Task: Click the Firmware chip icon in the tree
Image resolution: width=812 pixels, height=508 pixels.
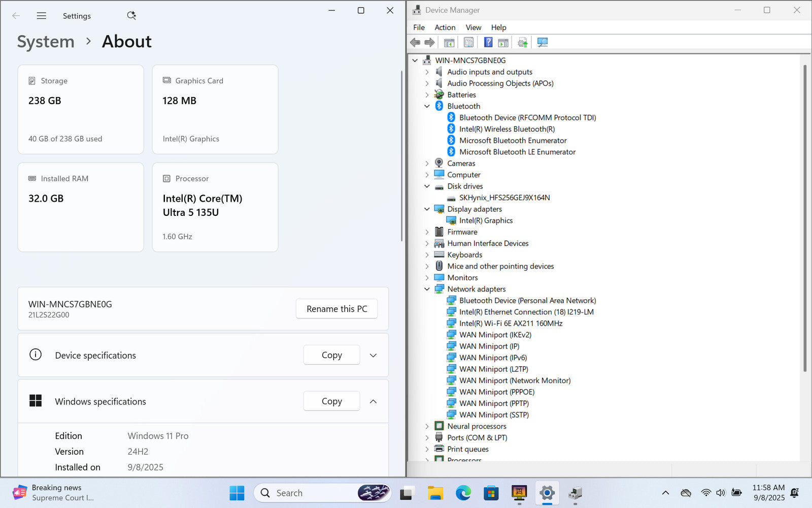Action: pos(439,232)
